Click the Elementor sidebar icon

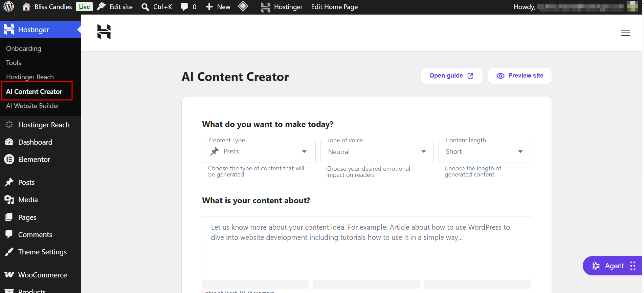(9, 159)
